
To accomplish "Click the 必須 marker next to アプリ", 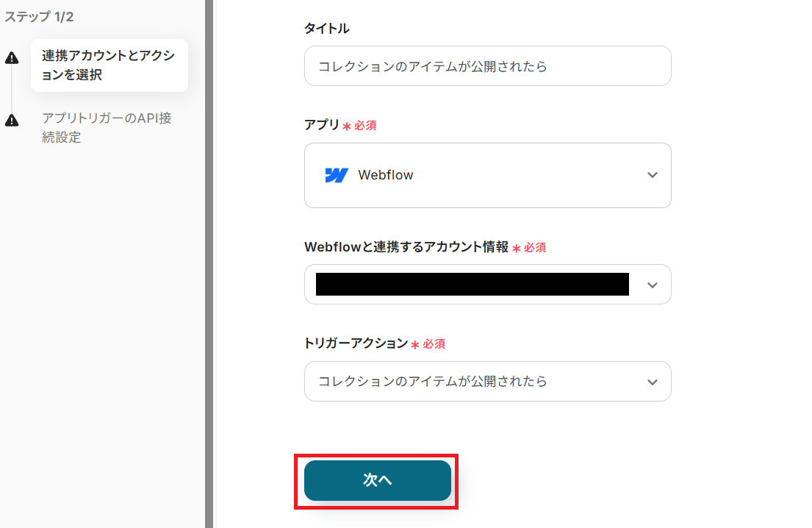I will 365,126.
